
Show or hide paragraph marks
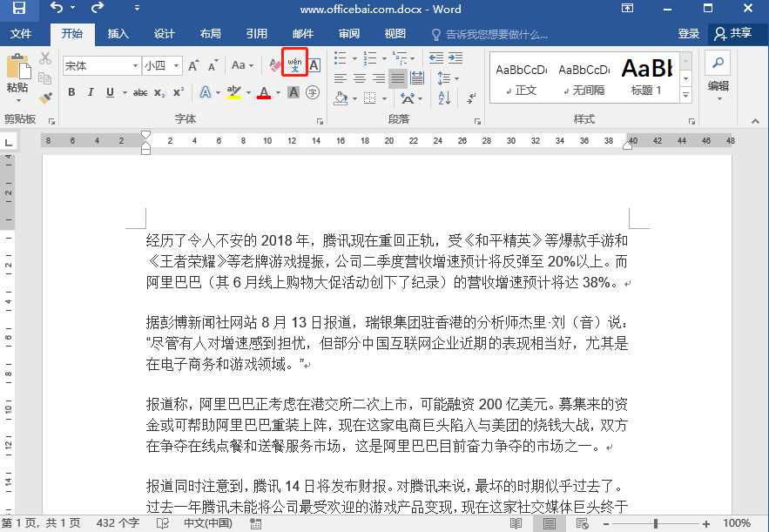click(x=471, y=98)
